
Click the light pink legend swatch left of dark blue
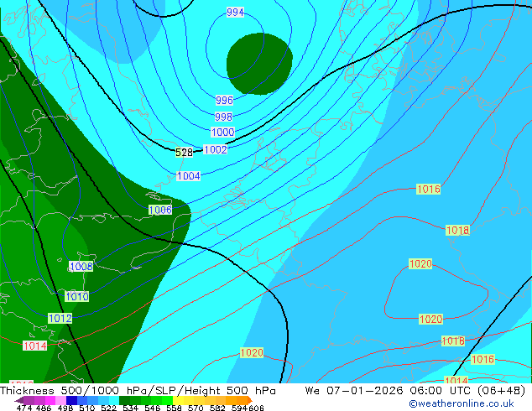tap(61, 400)
